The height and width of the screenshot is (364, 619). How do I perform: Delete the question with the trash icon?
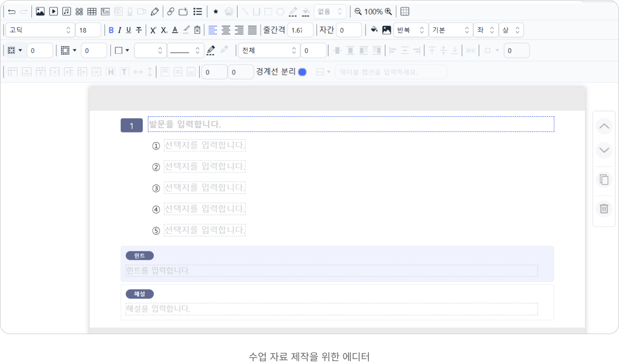point(604,208)
